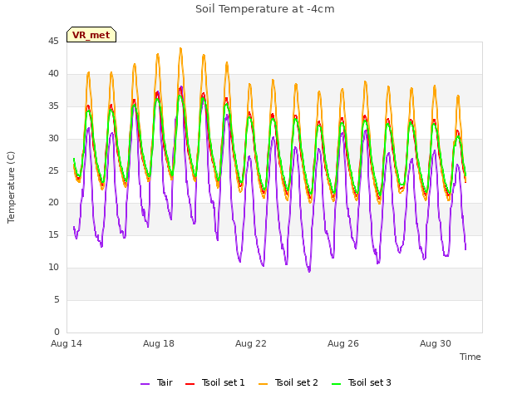Toggle the Tair legend entry
The image size is (532, 399).
coord(157,382)
